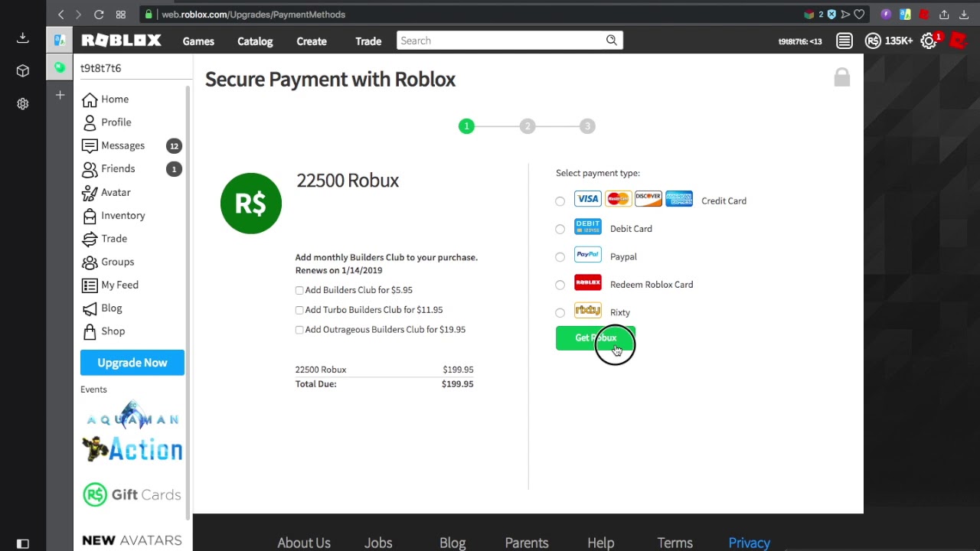Open the cube extensions icon in sidebar
Image resolution: width=980 pixels, height=551 pixels.
(23, 71)
